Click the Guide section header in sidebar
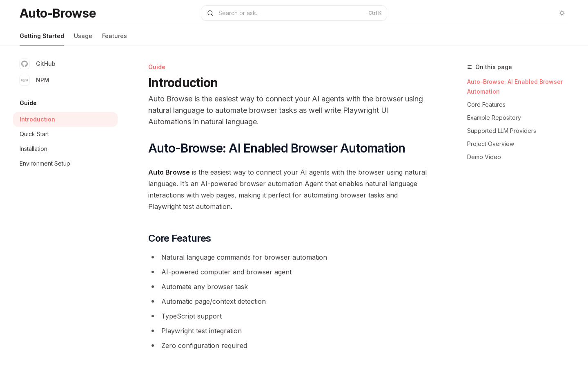 pyautogui.click(x=28, y=103)
